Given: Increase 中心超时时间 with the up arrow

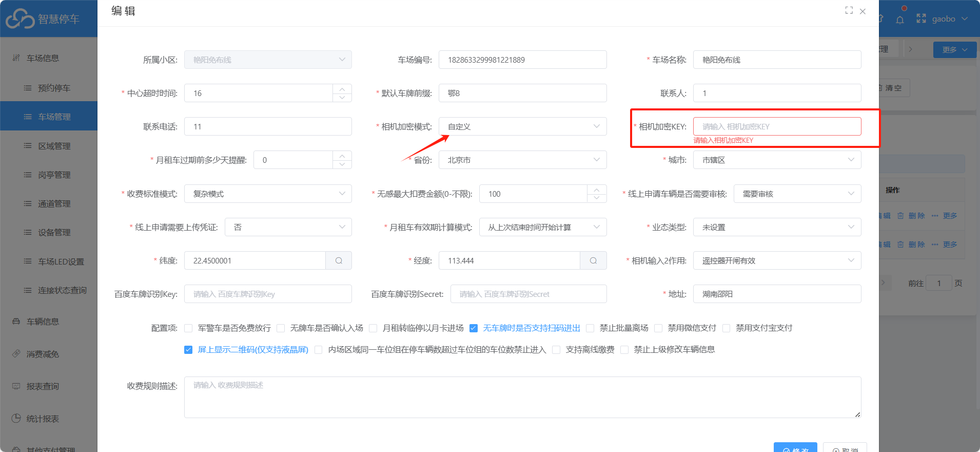Looking at the screenshot, I should pos(342,88).
